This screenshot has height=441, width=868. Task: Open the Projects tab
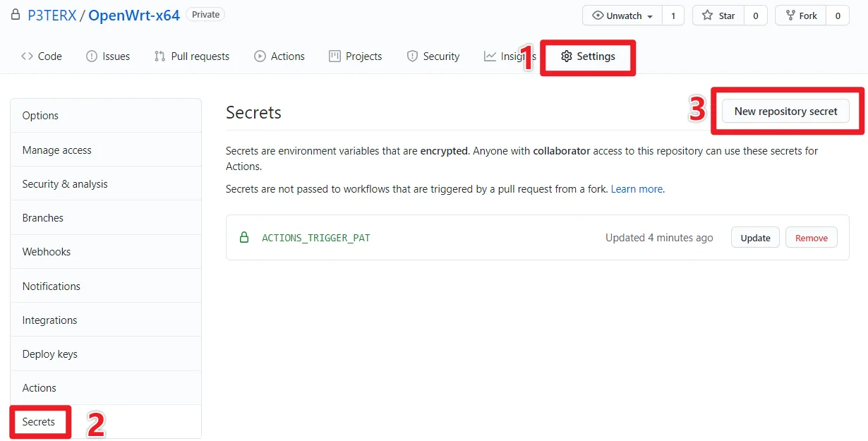click(356, 56)
